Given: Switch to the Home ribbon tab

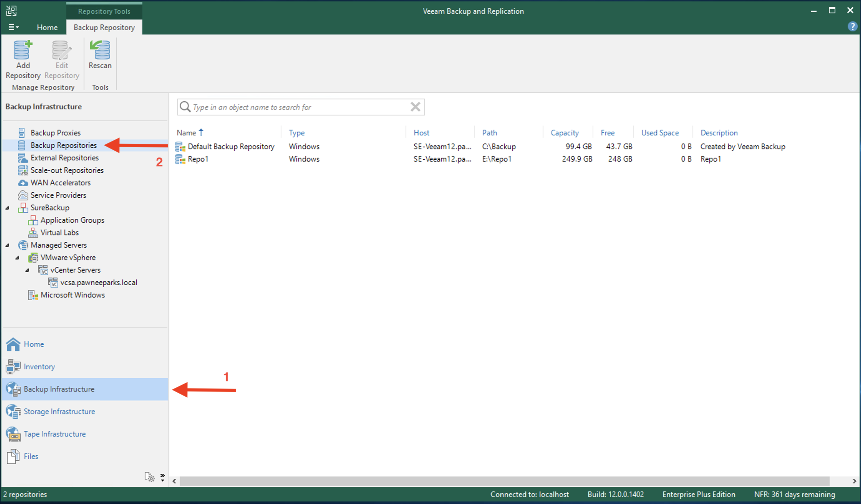Looking at the screenshot, I should click(47, 27).
